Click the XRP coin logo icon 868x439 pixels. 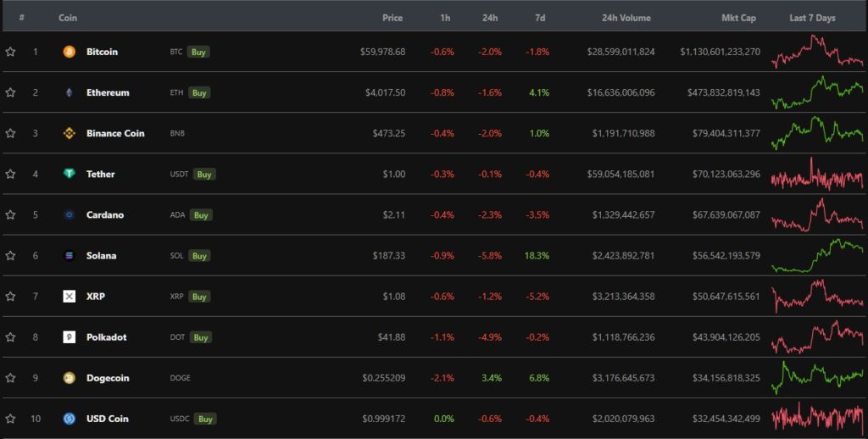[x=70, y=296]
